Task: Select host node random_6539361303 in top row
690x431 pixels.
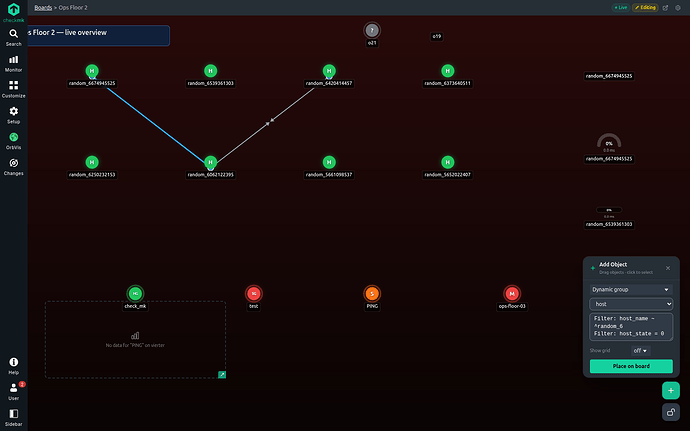Action: point(210,71)
